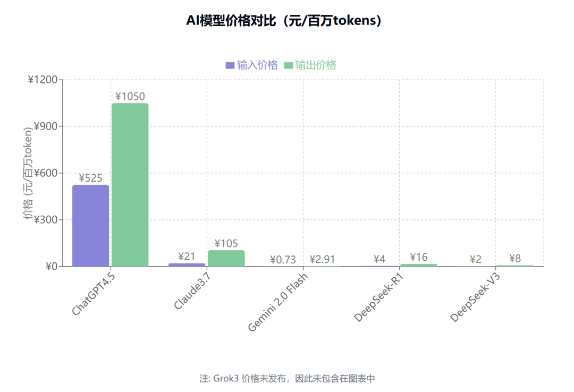Click the ¥2.91 Gemini output label
The width and height of the screenshot is (574, 392).
point(322,260)
